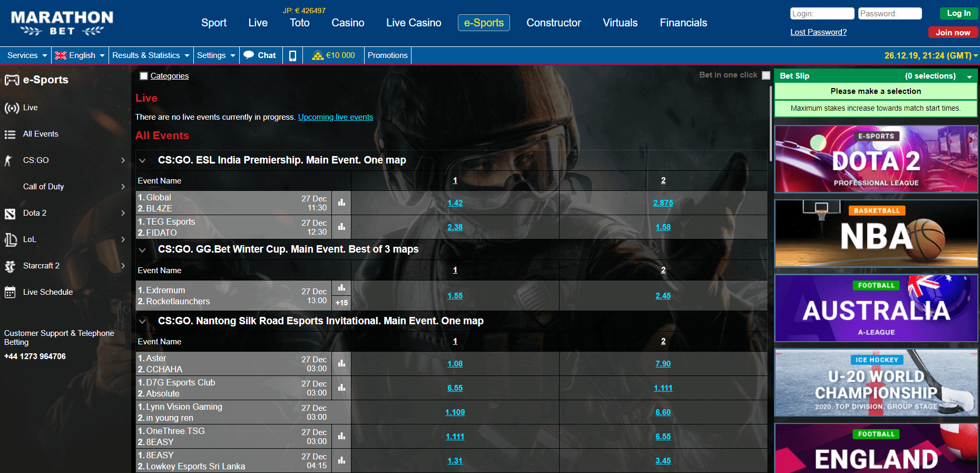Expand the Call of Duty sidebar chevron
Image resolution: width=980 pixels, height=473 pixels.
click(x=123, y=187)
